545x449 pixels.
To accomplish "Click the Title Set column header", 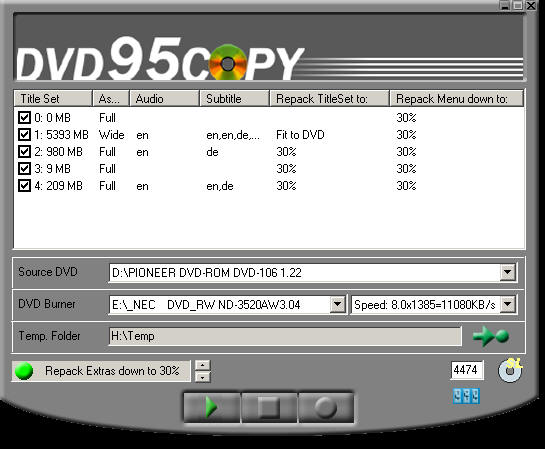I will [53, 99].
